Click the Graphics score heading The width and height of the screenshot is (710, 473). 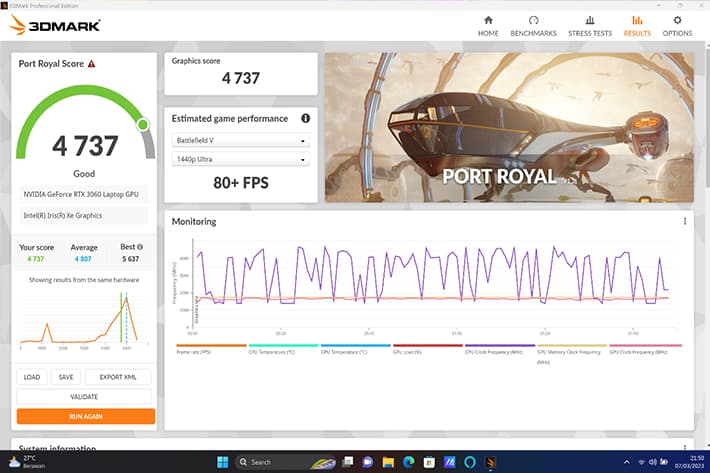(x=196, y=61)
